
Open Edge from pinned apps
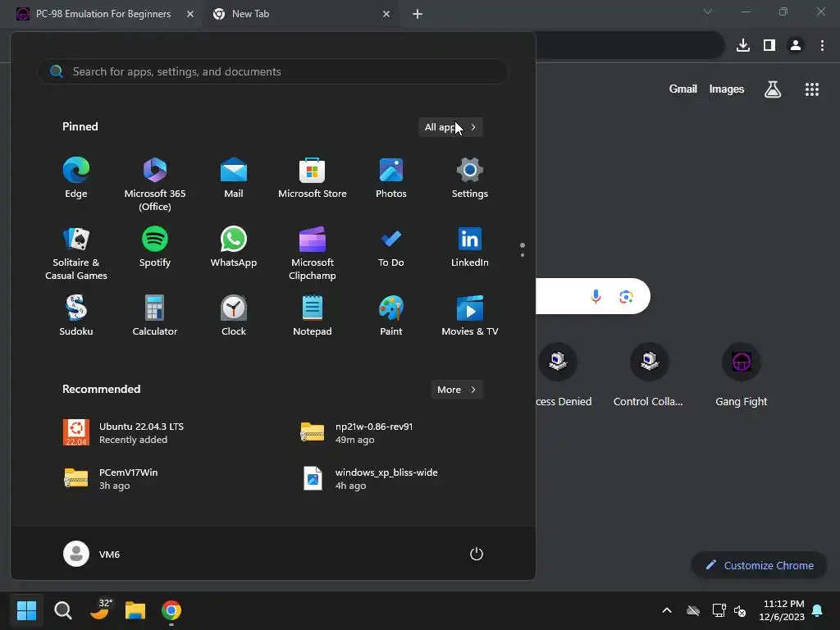click(76, 178)
